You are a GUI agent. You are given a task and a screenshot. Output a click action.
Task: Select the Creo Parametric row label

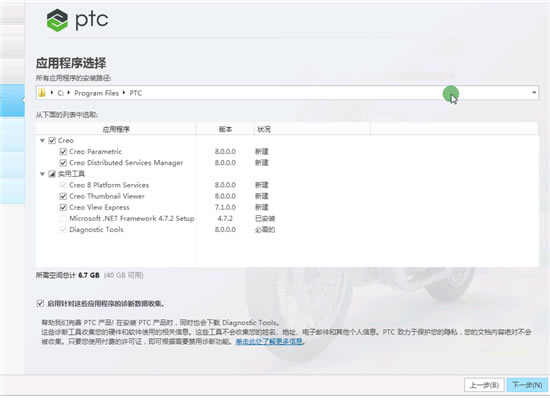pyautogui.click(x=95, y=152)
